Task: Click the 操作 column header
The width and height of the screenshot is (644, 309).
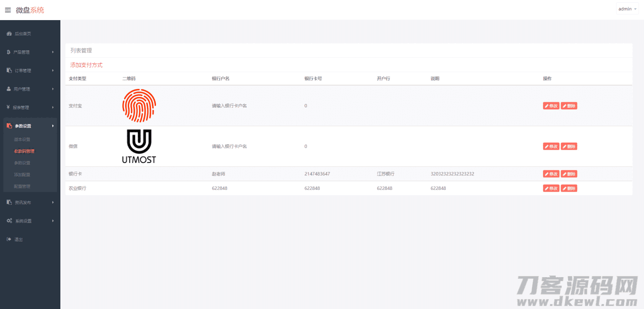Action: [x=547, y=78]
